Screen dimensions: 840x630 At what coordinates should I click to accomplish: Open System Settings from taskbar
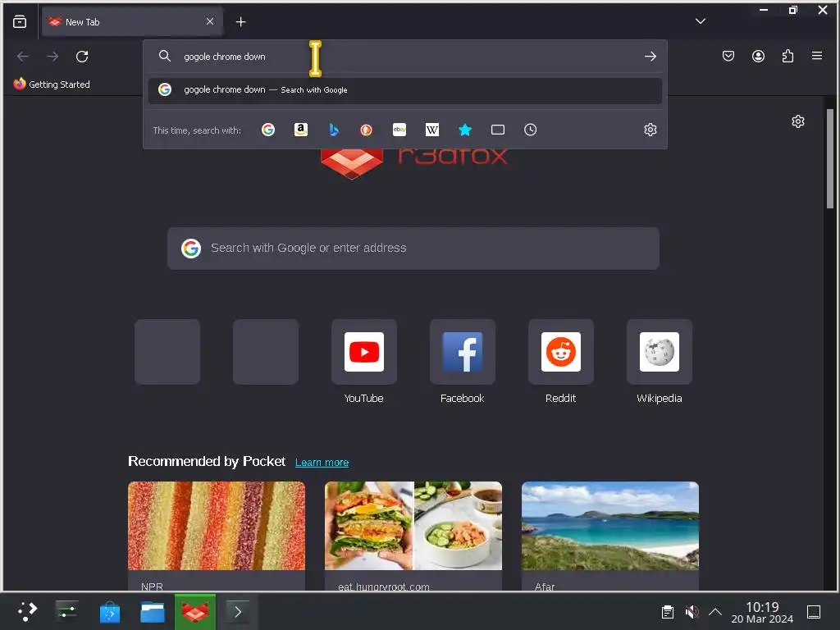coord(67,612)
